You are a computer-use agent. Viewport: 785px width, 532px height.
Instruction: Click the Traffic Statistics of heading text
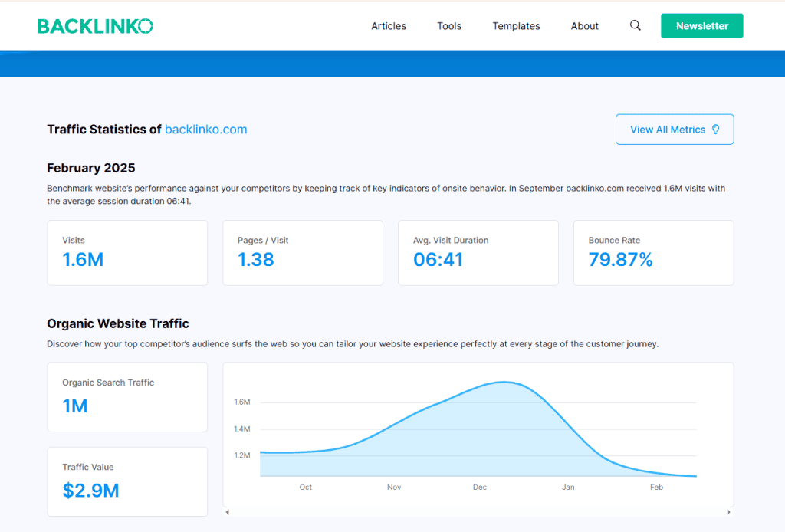tap(104, 130)
